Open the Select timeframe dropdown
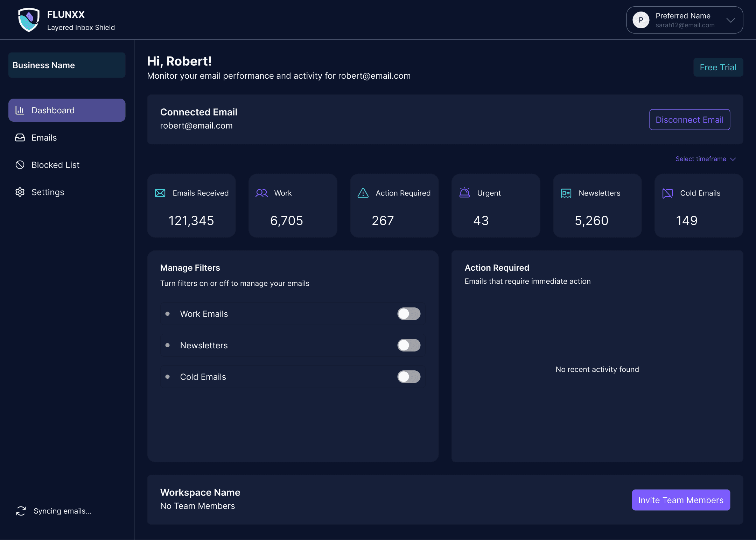This screenshot has width=756, height=540. (705, 159)
